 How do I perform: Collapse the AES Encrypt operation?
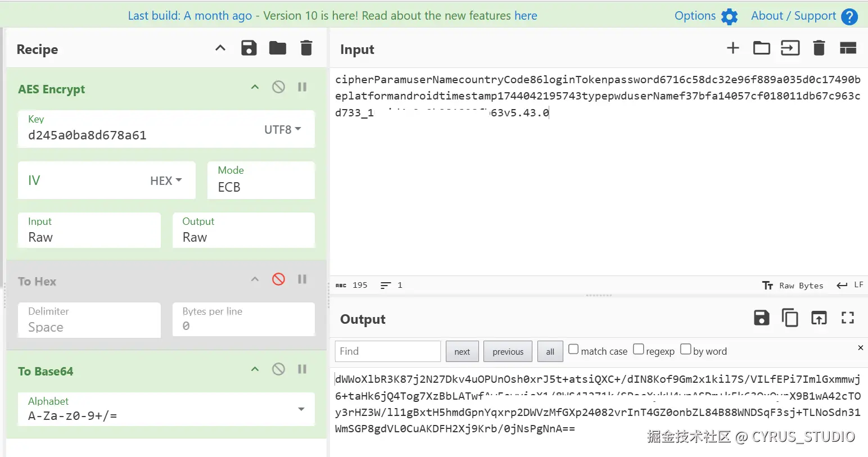(255, 87)
